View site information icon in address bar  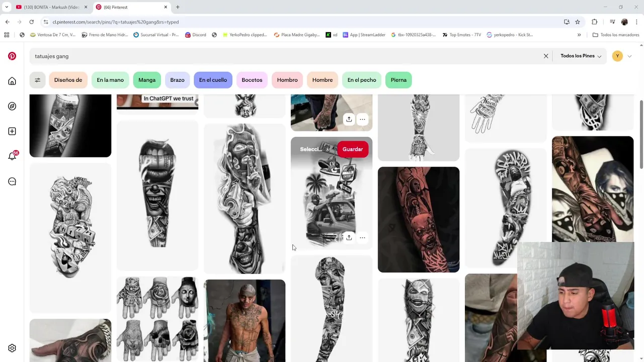(46, 22)
